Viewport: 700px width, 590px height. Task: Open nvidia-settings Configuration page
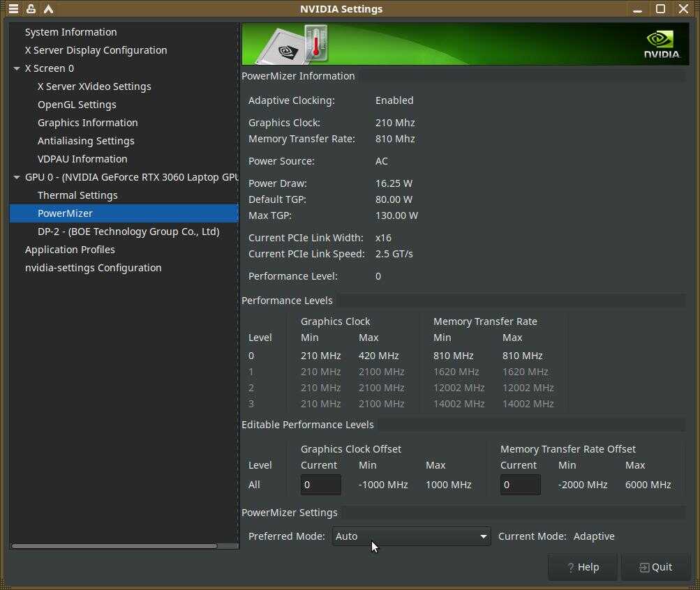[94, 268]
